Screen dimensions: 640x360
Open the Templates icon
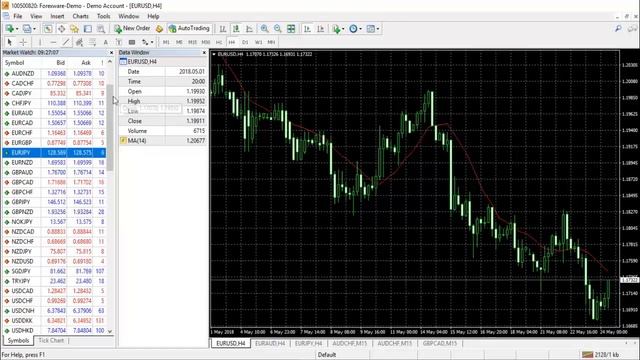point(371,29)
